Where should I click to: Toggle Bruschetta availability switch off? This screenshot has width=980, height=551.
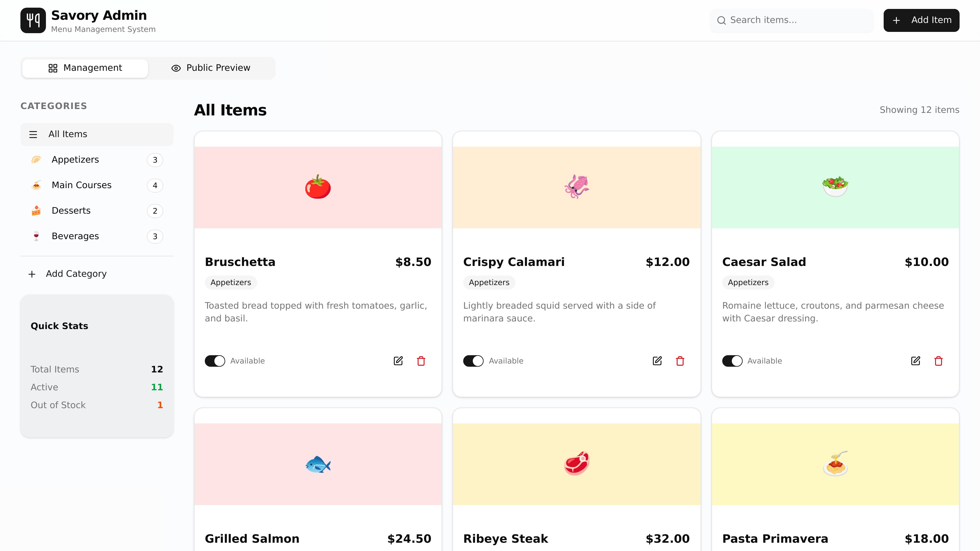coord(215,361)
